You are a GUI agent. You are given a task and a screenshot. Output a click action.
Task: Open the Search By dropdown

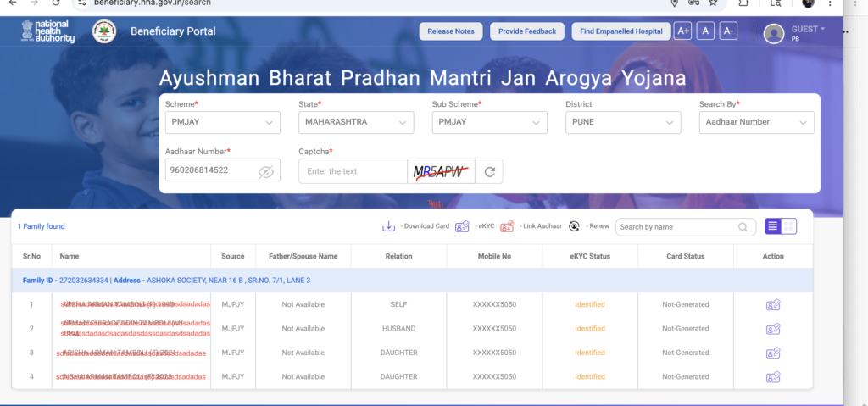pos(757,122)
